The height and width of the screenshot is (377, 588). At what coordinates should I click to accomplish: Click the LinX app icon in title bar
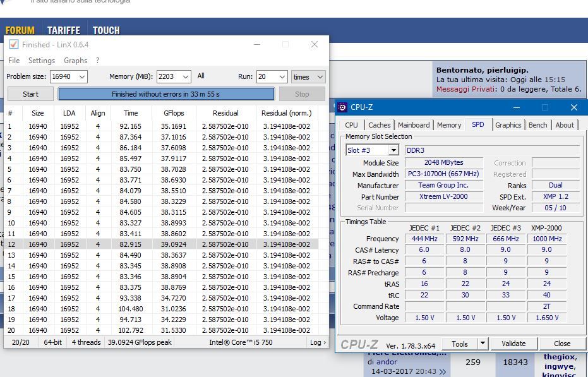tap(13, 44)
